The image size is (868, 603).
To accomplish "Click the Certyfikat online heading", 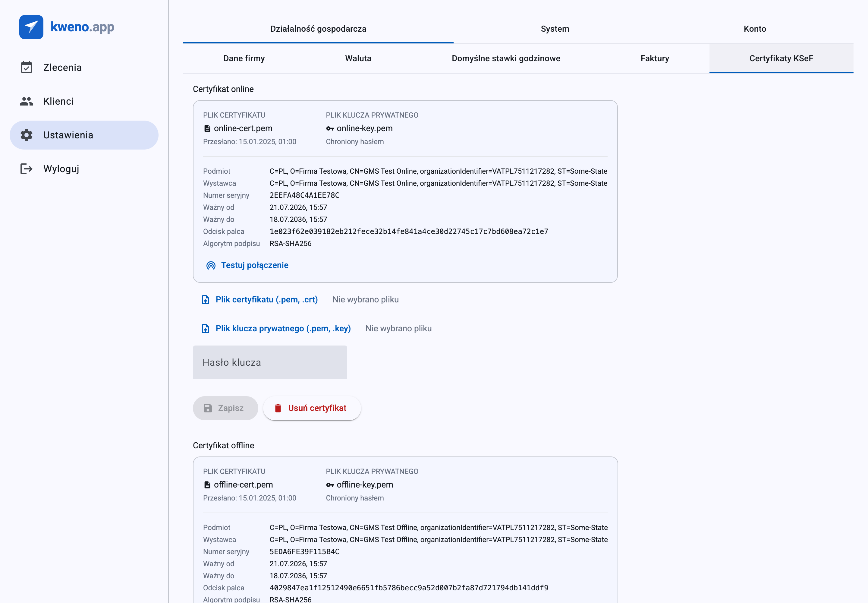I will coord(223,89).
